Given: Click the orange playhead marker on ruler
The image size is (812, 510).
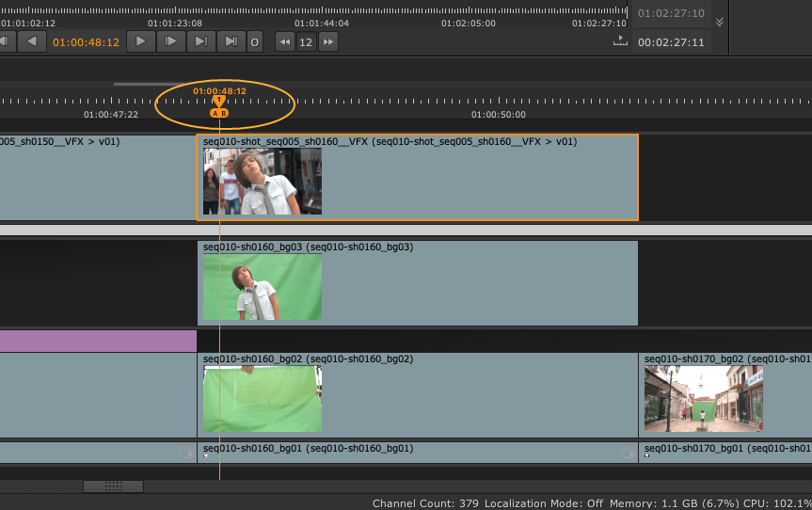Looking at the screenshot, I should click(219, 101).
